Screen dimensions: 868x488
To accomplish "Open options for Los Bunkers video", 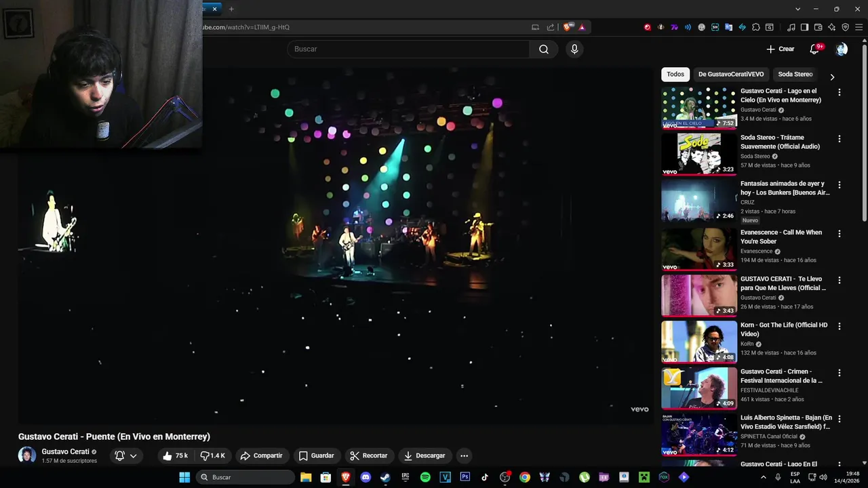I will pos(840,184).
